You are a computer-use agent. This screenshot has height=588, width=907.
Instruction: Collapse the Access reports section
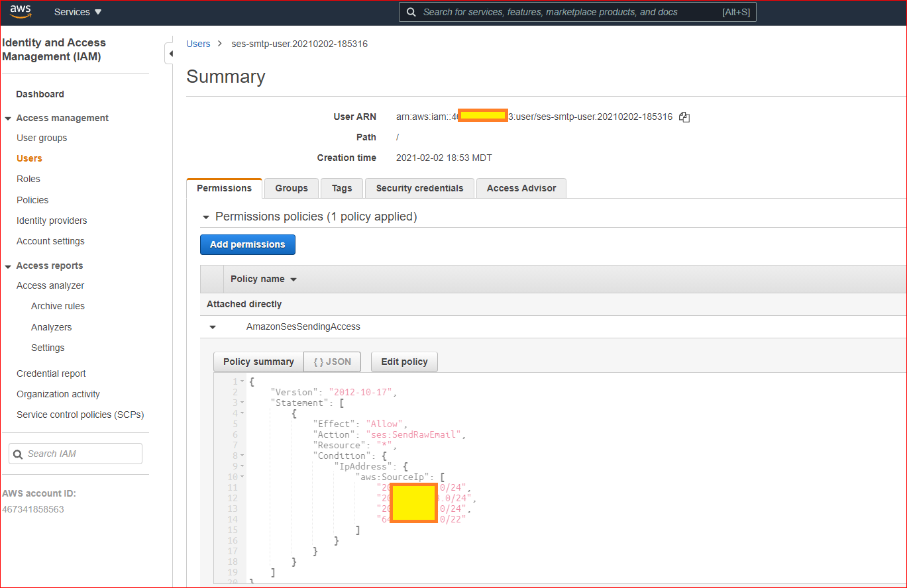8,266
